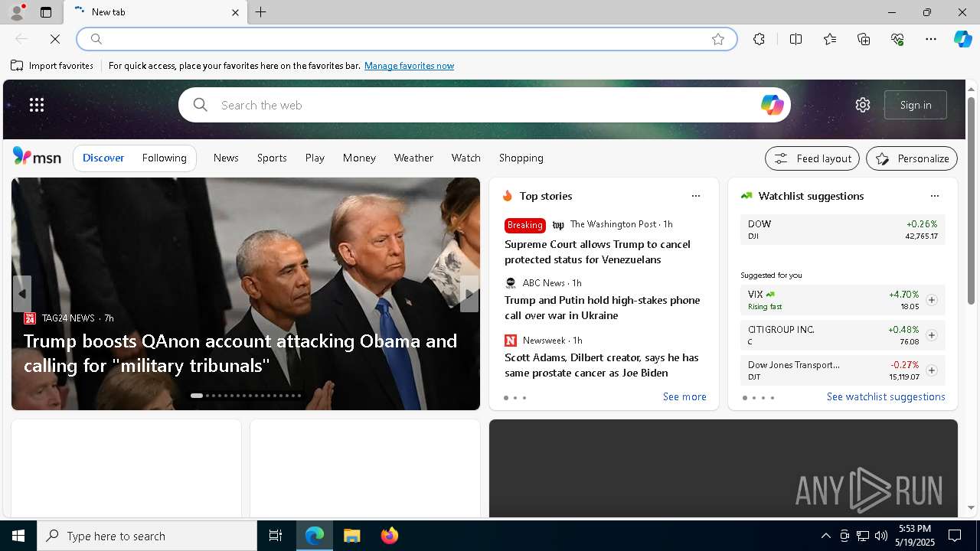
Task: Open Copilot icon in search box
Action: pos(772,105)
